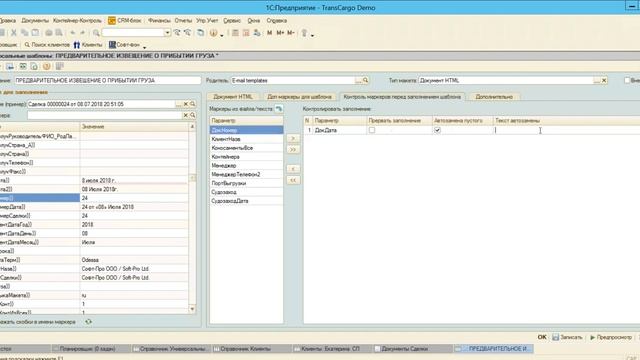Click the Refresh icon in main toolbar

[200, 33]
